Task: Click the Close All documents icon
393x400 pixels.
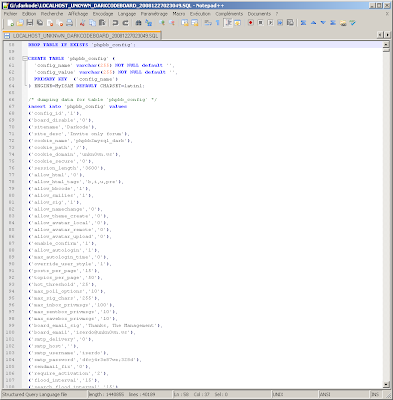Action: (60, 23)
